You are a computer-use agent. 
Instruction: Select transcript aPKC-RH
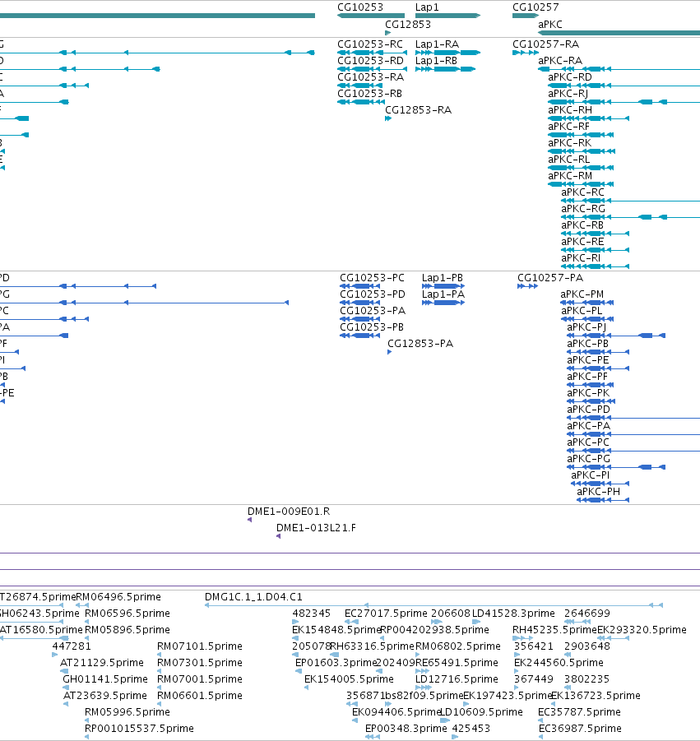pos(570,109)
